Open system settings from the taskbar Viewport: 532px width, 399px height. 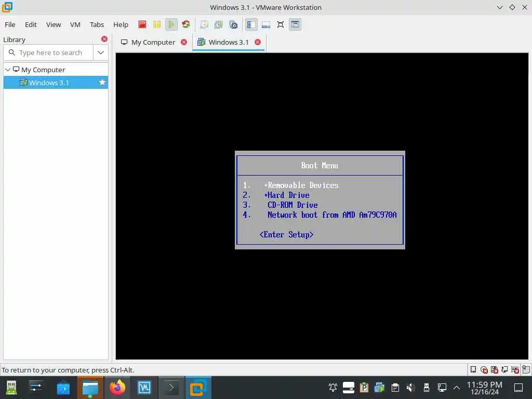[x=36, y=388]
